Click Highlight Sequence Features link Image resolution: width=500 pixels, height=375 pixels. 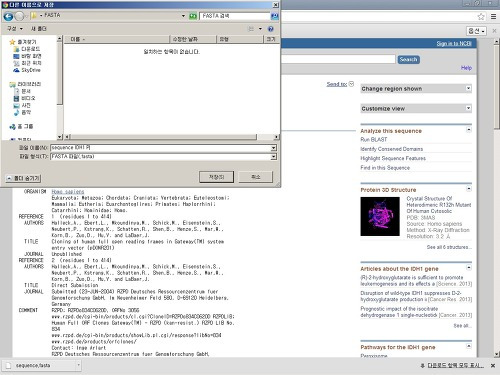(393, 158)
